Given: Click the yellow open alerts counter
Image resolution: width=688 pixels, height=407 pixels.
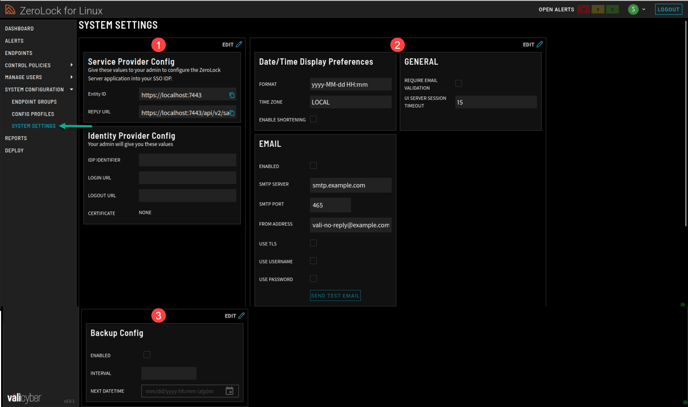Looking at the screenshot, I should pos(598,9).
